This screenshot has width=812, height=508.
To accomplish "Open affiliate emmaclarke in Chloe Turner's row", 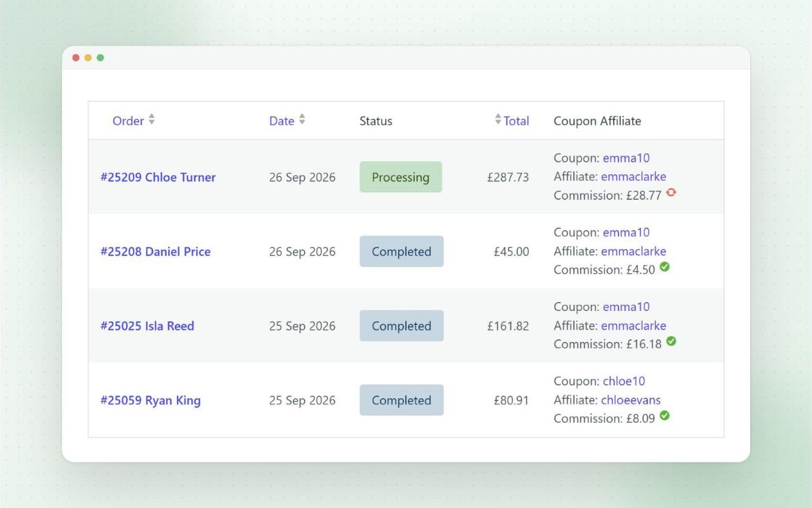I will (633, 176).
